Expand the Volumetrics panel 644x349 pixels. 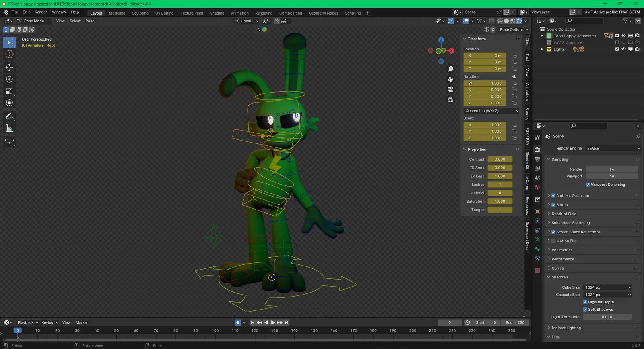[562, 250]
